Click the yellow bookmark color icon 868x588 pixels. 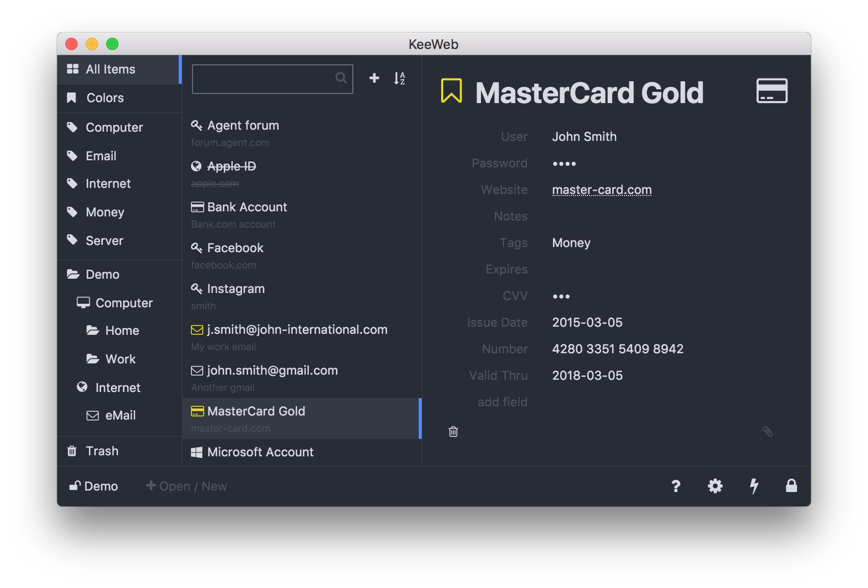[451, 91]
